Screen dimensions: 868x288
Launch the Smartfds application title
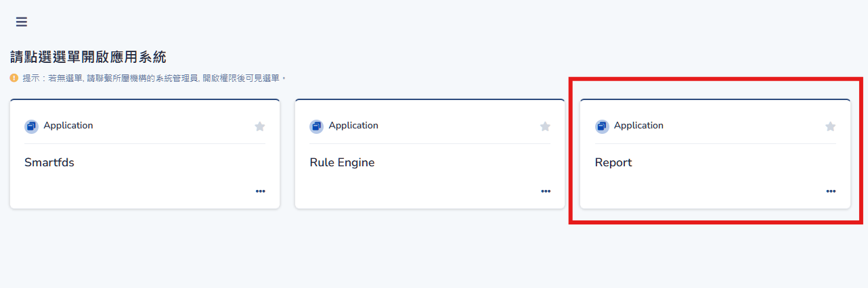click(49, 163)
